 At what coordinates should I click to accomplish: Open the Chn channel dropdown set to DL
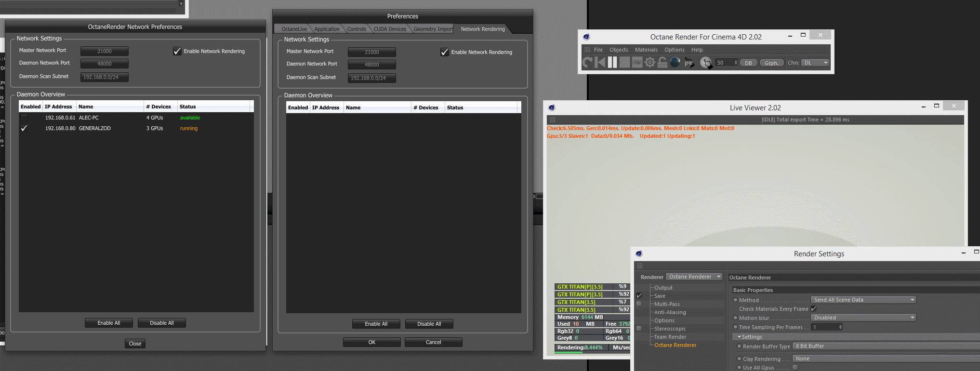pos(815,63)
